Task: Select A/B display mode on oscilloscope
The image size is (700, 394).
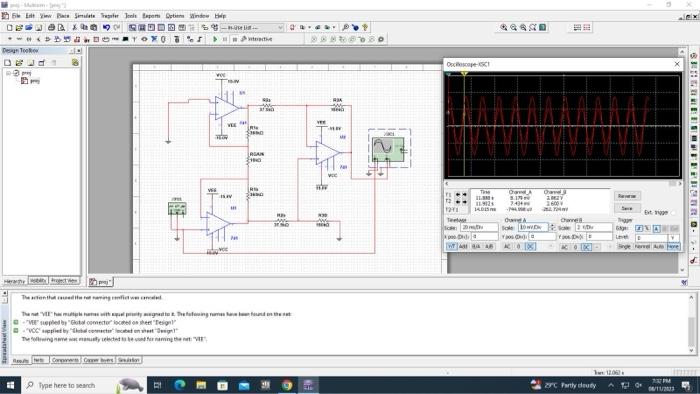Action: point(489,246)
